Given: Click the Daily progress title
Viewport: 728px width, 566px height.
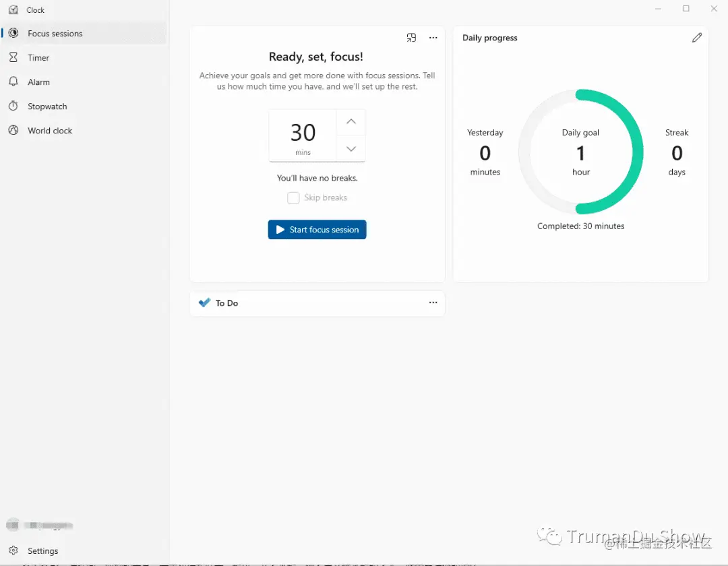Looking at the screenshot, I should pos(490,38).
